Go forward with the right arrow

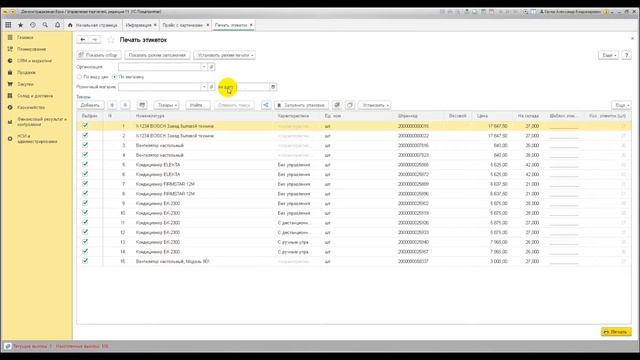click(x=95, y=40)
